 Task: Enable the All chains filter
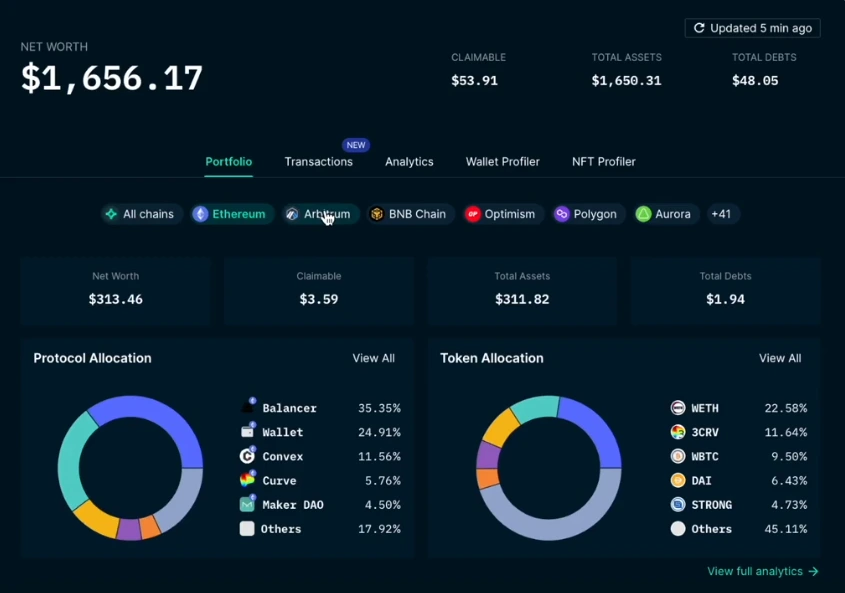pyautogui.click(x=110, y=213)
